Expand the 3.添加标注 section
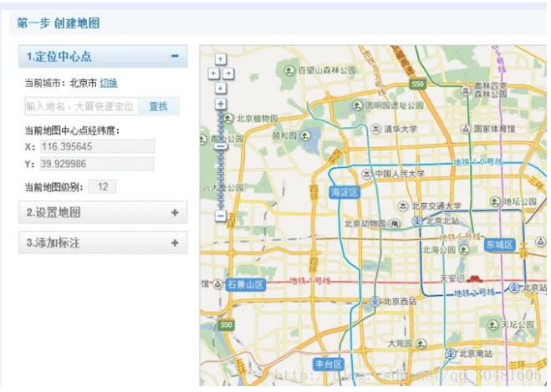The height and width of the screenshot is (392, 551). click(175, 242)
